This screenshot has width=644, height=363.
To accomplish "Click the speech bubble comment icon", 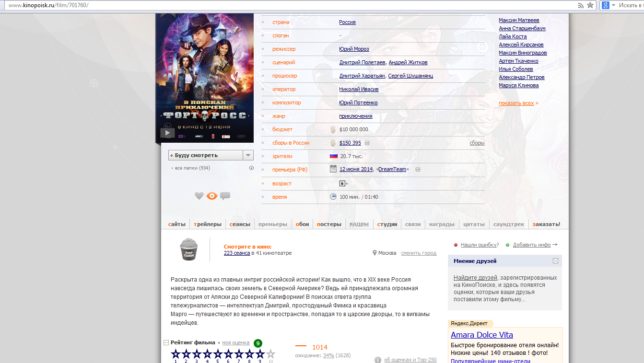I will [x=225, y=196].
